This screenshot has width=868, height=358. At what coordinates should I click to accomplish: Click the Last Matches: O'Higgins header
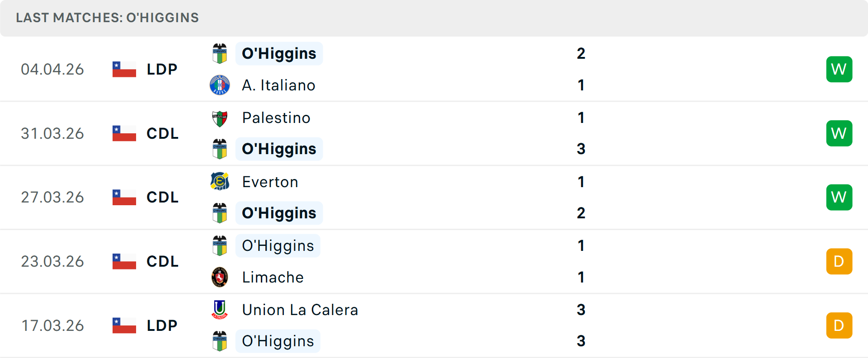pyautogui.click(x=108, y=18)
